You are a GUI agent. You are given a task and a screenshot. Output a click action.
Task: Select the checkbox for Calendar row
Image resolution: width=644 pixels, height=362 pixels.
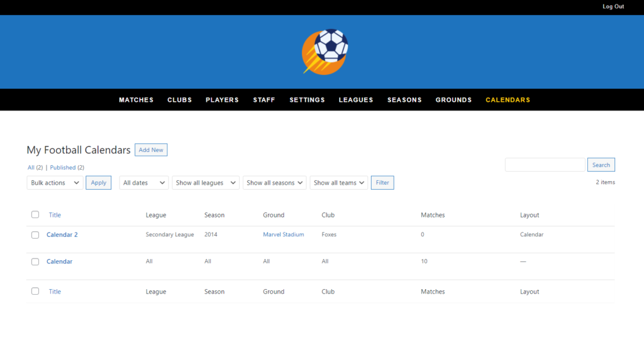tap(35, 261)
